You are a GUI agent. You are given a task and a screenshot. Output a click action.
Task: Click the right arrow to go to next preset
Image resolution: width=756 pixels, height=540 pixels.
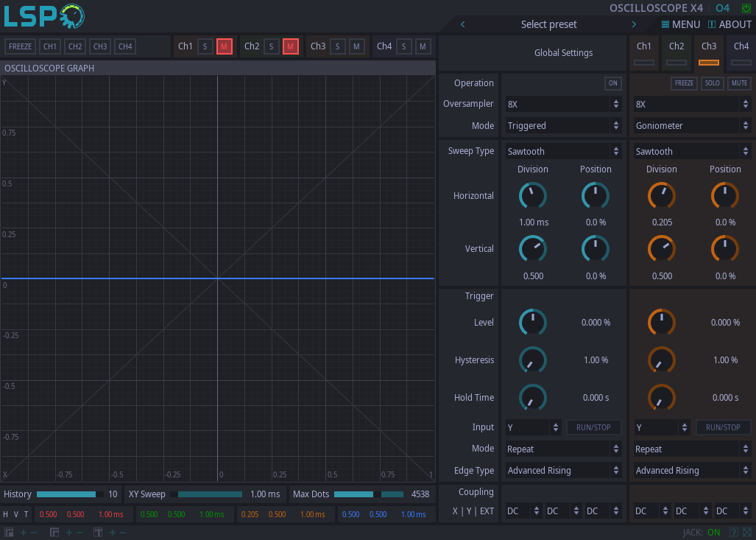633,24
